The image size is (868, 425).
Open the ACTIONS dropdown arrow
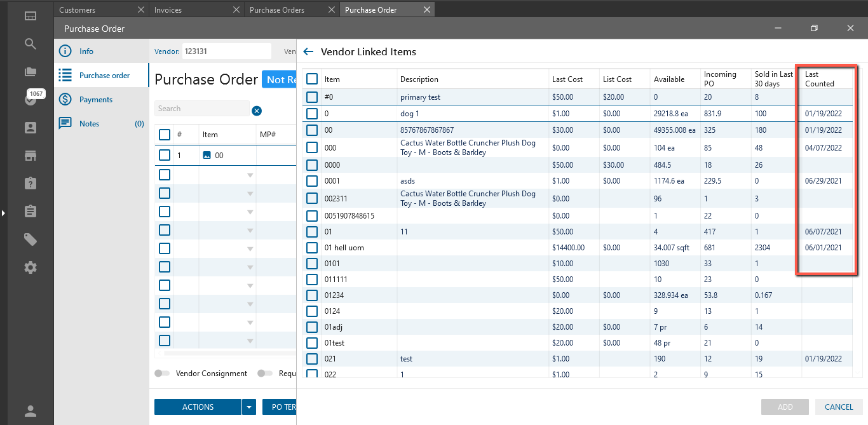pyautogui.click(x=249, y=407)
